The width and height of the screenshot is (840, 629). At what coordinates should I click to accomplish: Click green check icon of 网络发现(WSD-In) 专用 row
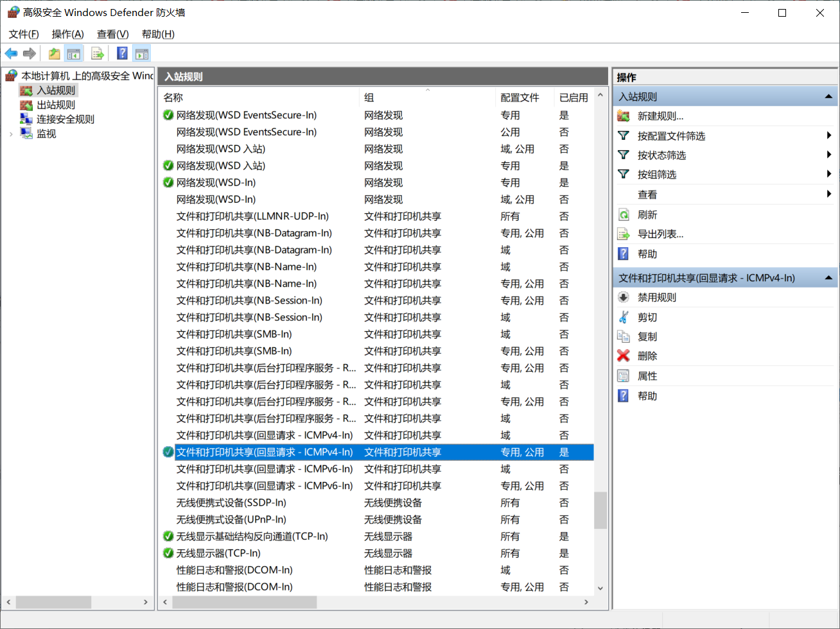tap(168, 182)
